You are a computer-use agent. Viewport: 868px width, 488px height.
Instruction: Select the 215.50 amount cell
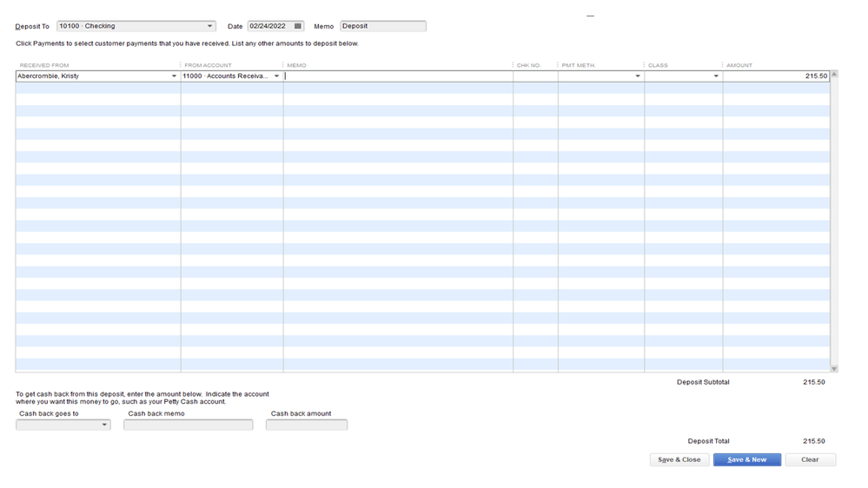pyautogui.click(x=776, y=76)
